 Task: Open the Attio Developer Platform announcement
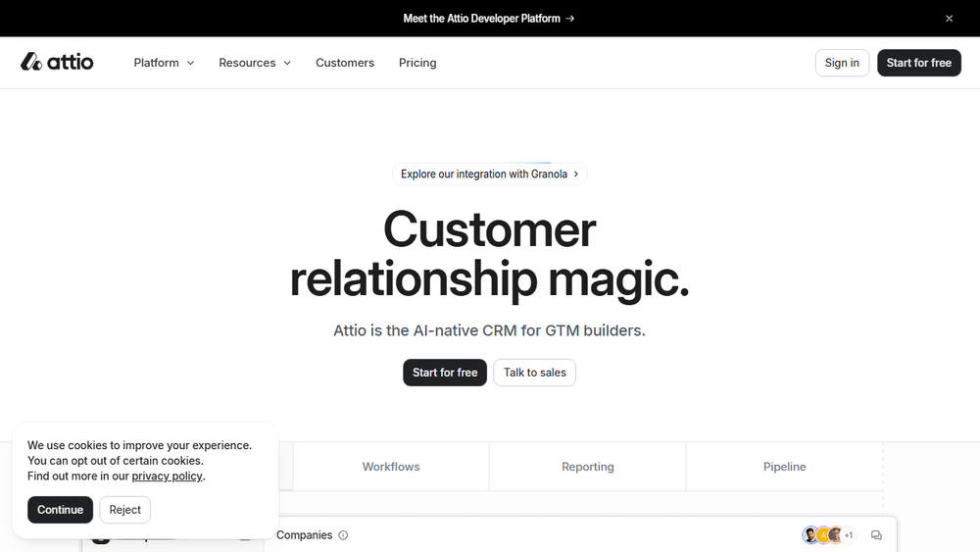(x=489, y=19)
